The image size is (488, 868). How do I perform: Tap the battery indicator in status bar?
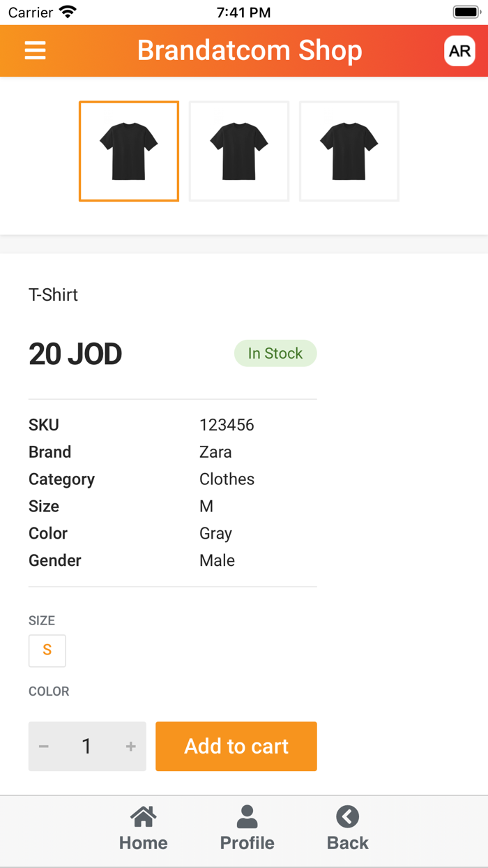pos(466,11)
